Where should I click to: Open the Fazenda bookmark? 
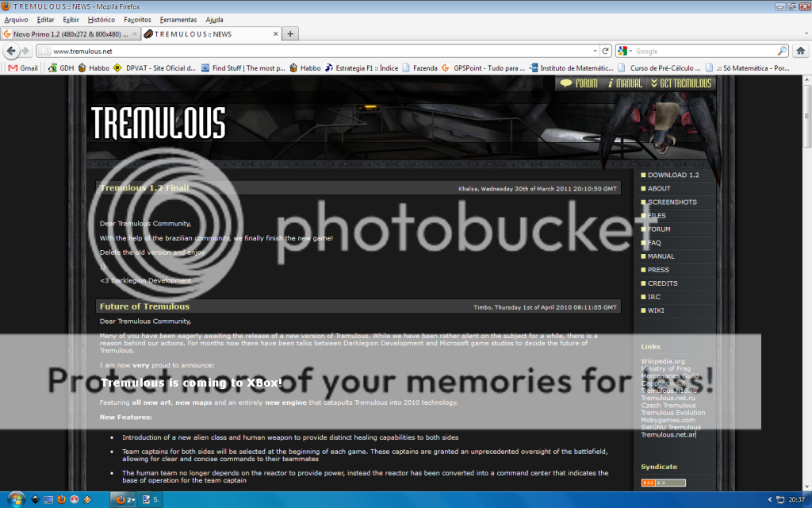420,68
